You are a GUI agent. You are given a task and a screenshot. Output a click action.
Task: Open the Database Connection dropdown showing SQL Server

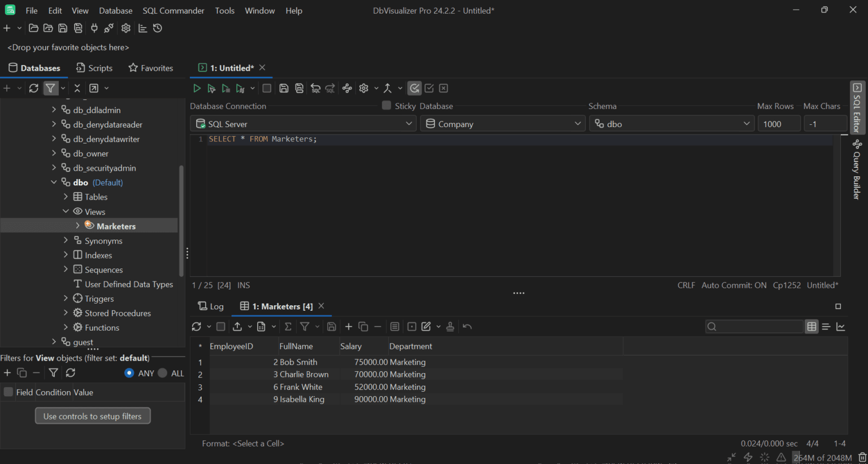point(303,123)
